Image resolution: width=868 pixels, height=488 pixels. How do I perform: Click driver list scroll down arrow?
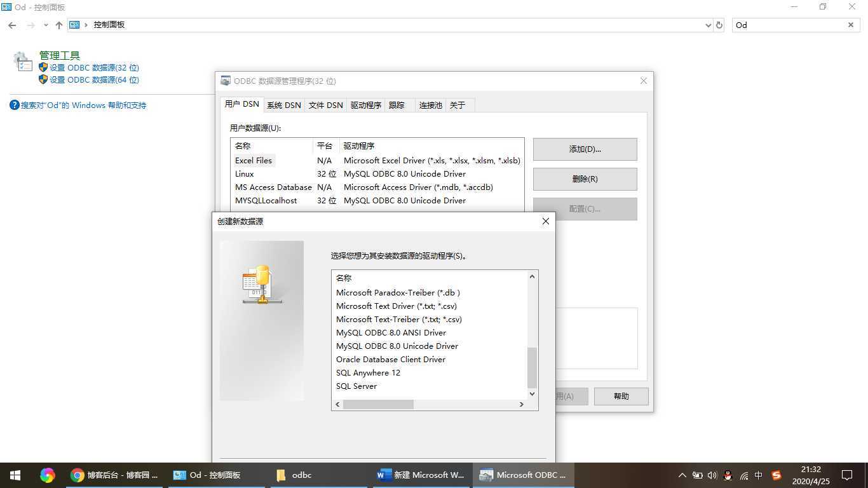pyautogui.click(x=532, y=393)
